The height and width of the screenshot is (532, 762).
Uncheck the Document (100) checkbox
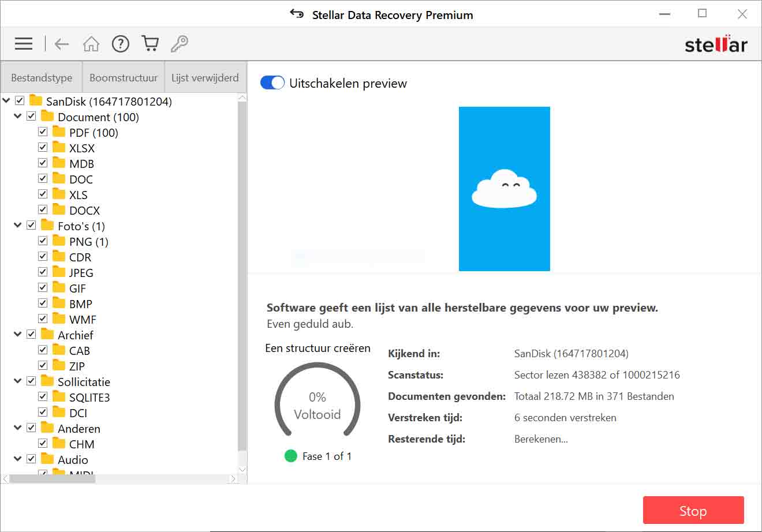[x=31, y=116]
